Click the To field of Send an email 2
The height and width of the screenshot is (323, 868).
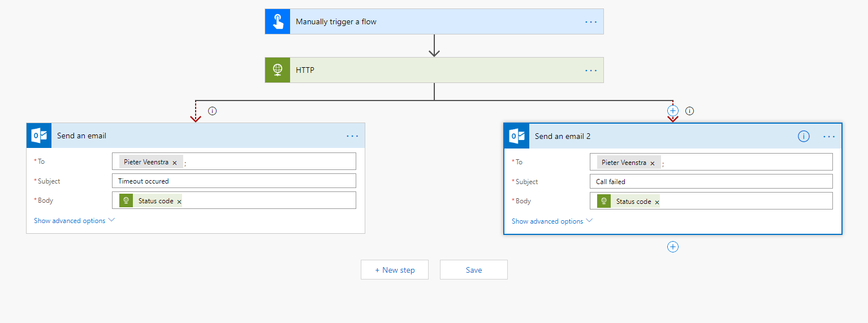tap(711, 162)
